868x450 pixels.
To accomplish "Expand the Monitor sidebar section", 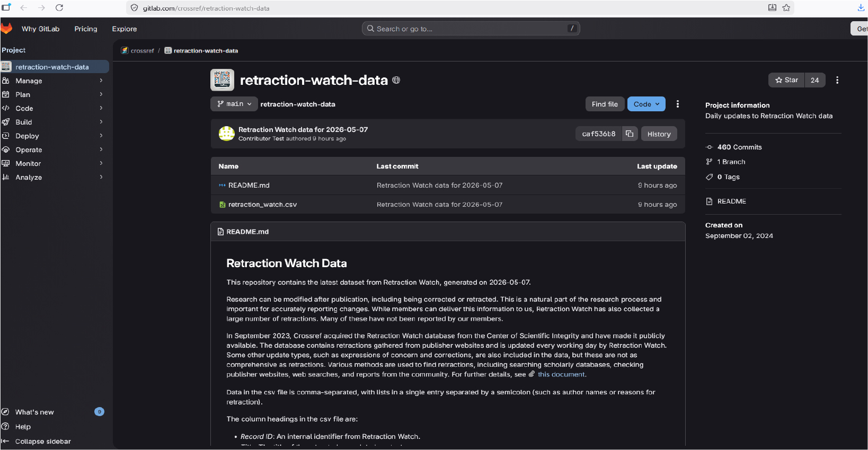I will click(x=55, y=163).
